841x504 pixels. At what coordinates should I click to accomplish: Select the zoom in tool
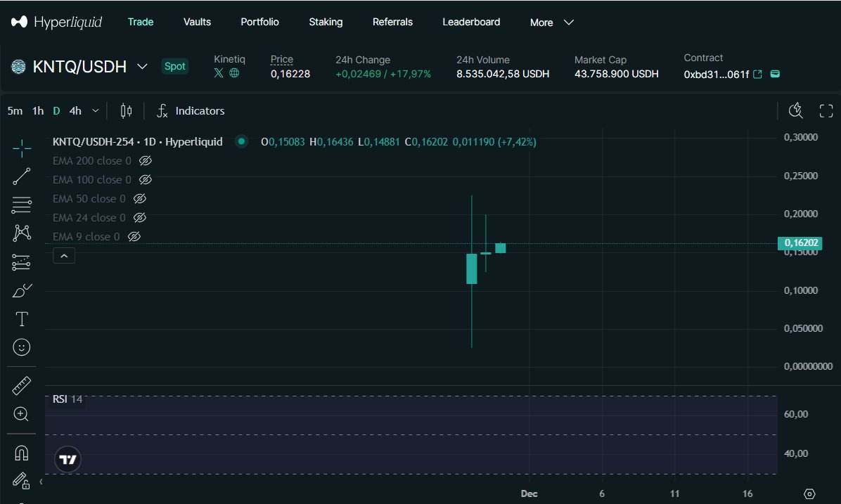click(21, 414)
